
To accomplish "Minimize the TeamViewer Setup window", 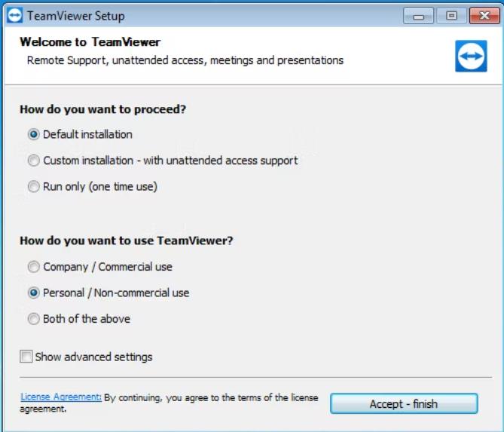I will (x=418, y=15).
